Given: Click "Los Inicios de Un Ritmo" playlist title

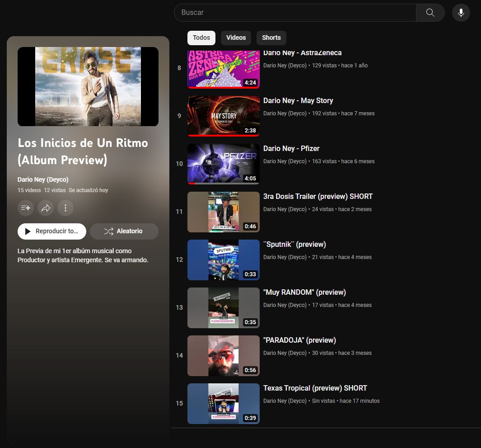Looking at the screenshot, I should coord(83,151).
